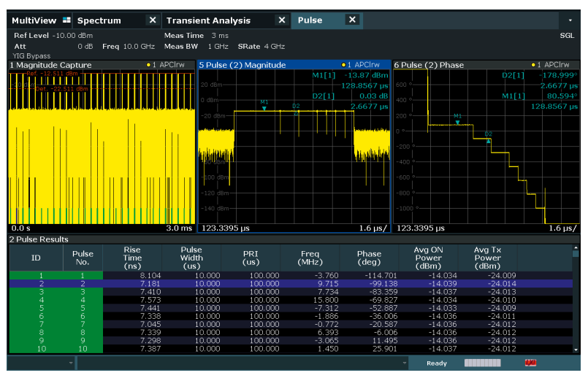Switch to the Spectrum tab
The width and height of the screenshot is (588, 378).
coord(99,20)
